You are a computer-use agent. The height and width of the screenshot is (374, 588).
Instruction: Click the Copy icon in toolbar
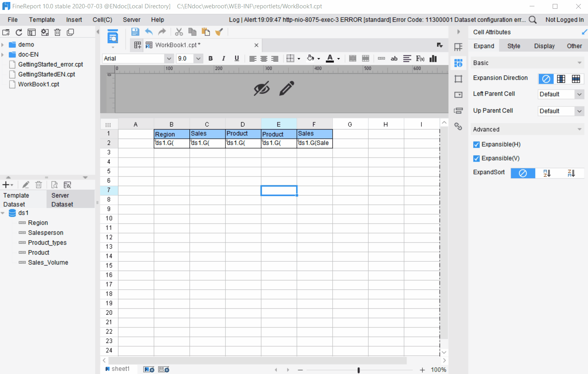(192, 32)
